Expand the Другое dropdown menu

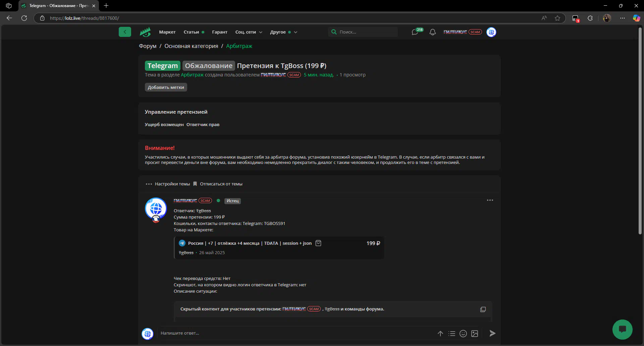pyautogui.click(x=284, y=32)
